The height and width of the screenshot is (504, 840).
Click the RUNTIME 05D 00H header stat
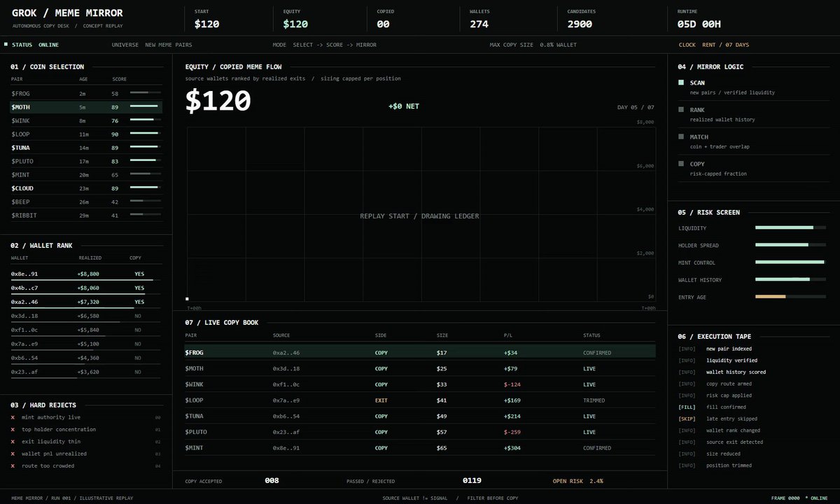click(x=699, y=20)
